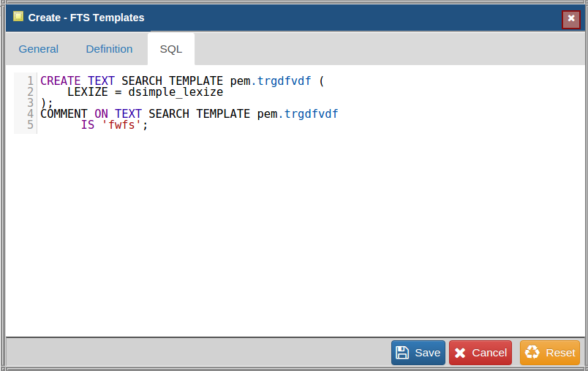Screen dimensions: 588x371
Task: Select the SQL tab
Action: coord(171,49)
